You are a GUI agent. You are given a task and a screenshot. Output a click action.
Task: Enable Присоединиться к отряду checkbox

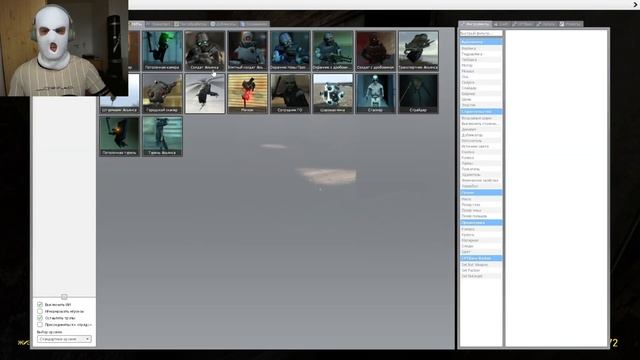click(x=40, y=324)
